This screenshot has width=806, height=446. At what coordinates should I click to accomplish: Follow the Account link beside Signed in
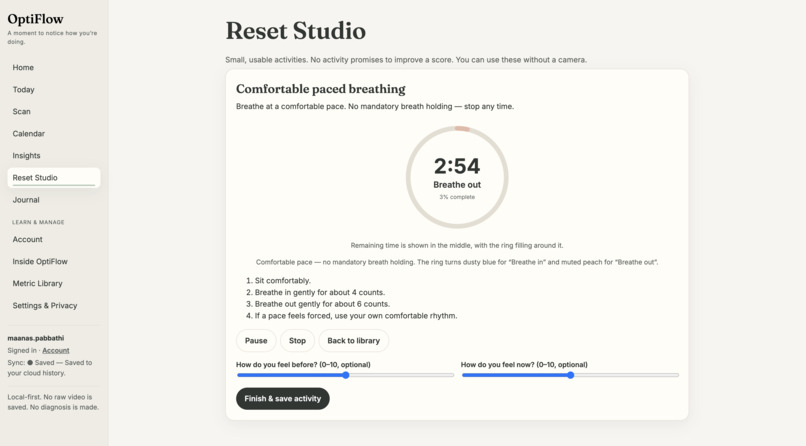pos(56,350)
